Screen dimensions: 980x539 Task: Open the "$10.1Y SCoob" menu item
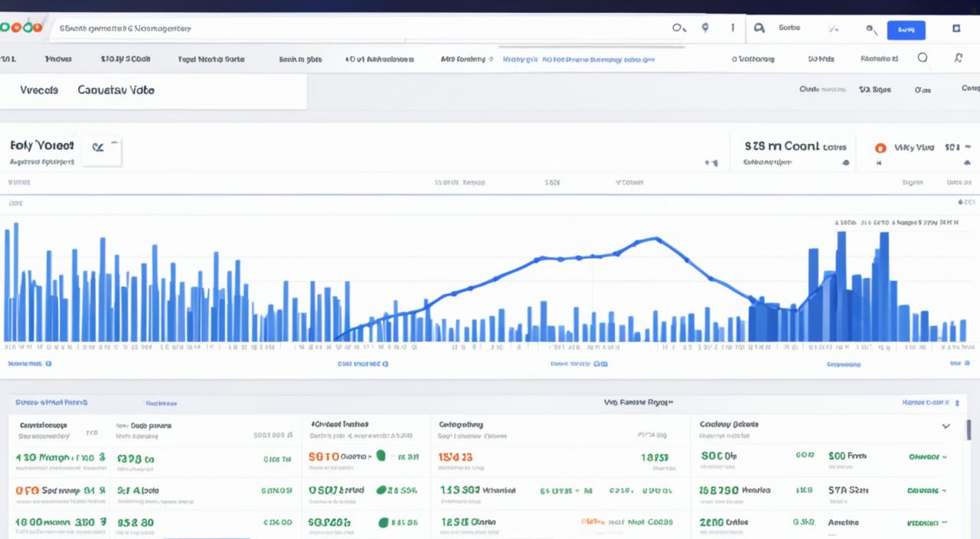126,58
